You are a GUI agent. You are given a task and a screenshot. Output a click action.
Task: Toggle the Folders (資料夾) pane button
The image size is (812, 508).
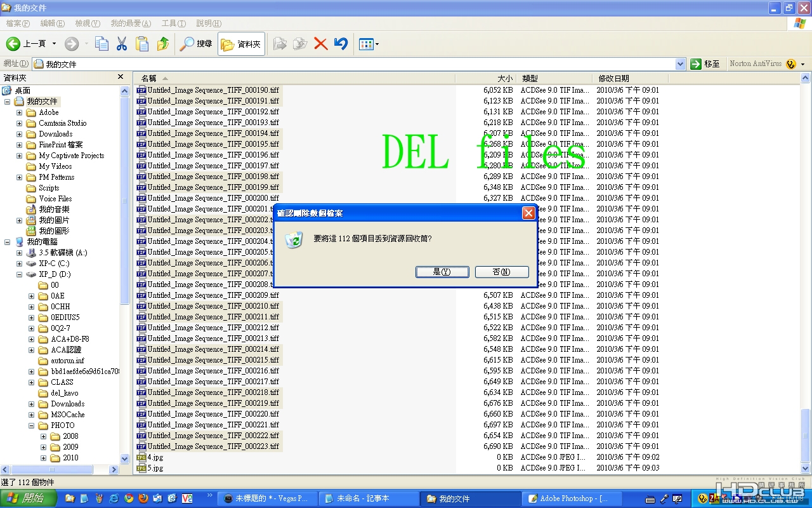click(241, 44)
